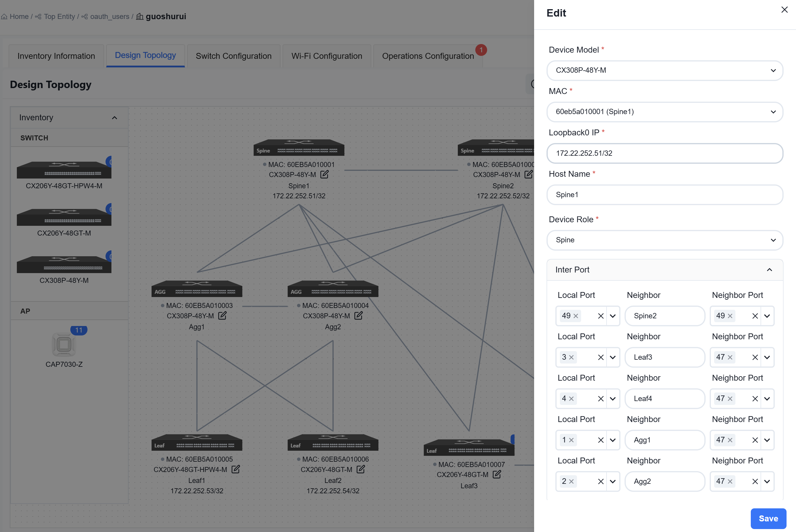Screen dimensions: 796x532
Task: Edit the Leaf4 neighbor field
Action: click(x=665, y=399)
